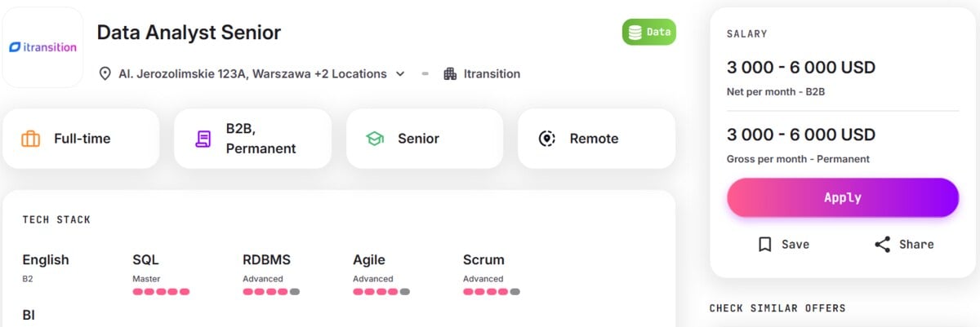
Task: Open the Itransition company link
Action: point(492,73)
